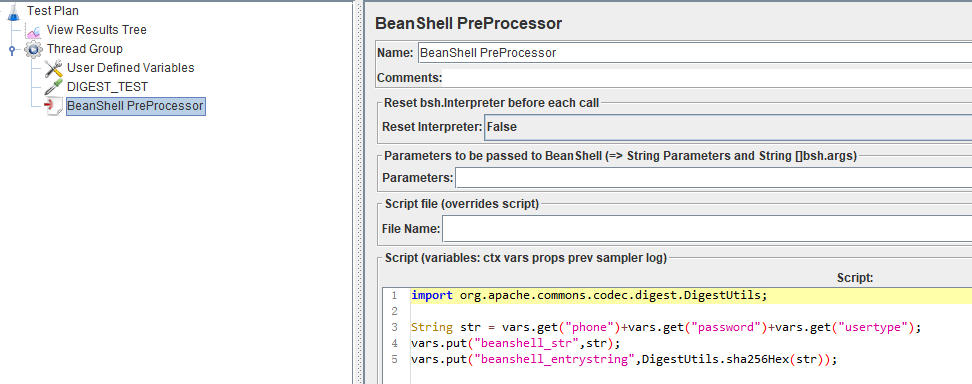Click the Test Plan flask icon
972x384 pixels.
click(14, 11)
